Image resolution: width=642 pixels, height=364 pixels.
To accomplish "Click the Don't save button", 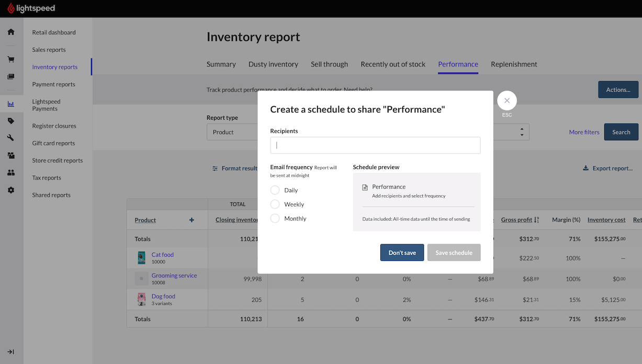I will 402,253.
